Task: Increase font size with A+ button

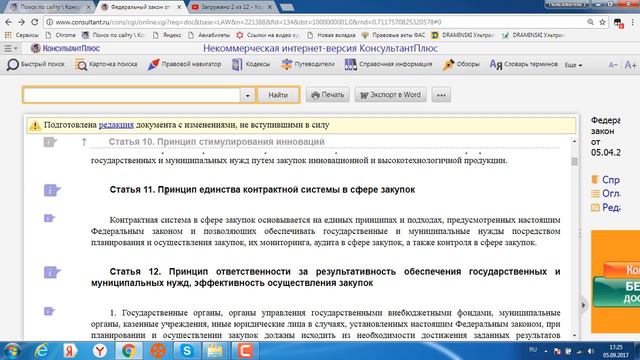Action: (x=630, y=64)
